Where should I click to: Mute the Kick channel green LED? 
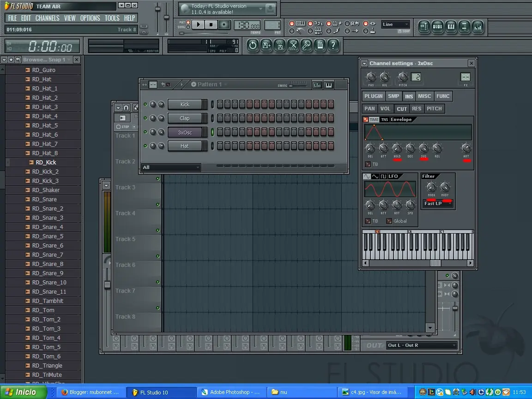145,104
